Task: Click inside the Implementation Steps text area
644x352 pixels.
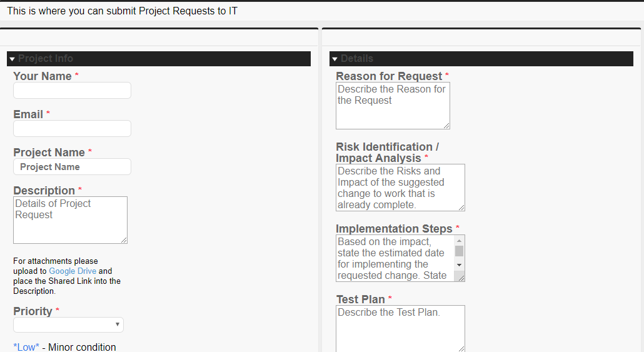Action: click(394, 258)
